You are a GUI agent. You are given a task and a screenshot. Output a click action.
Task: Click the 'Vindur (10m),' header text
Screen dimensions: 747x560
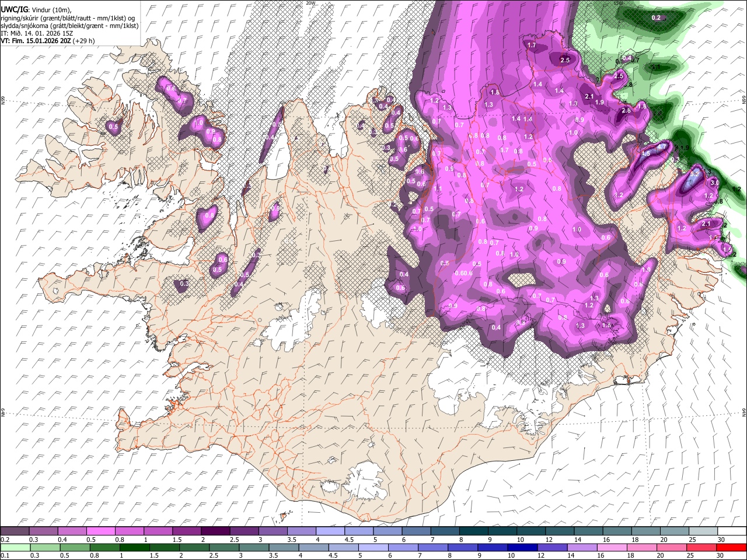click(x=51, y=10)
